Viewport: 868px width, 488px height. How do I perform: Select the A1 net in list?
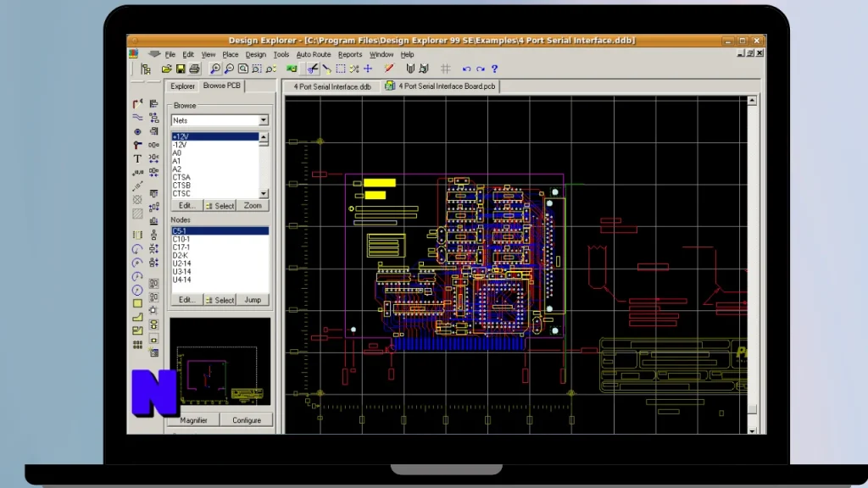(x=214, y=161)
